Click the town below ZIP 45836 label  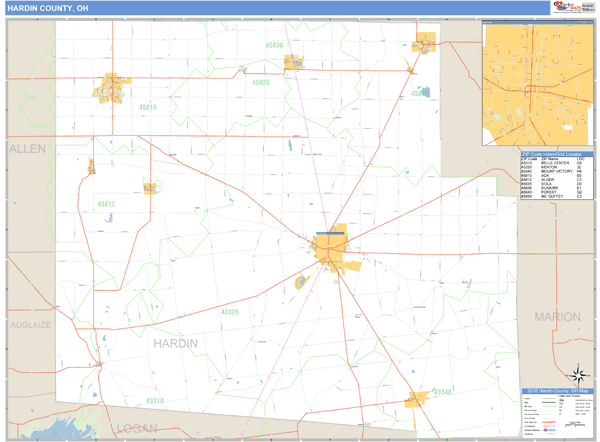click(x=293, y=62)
